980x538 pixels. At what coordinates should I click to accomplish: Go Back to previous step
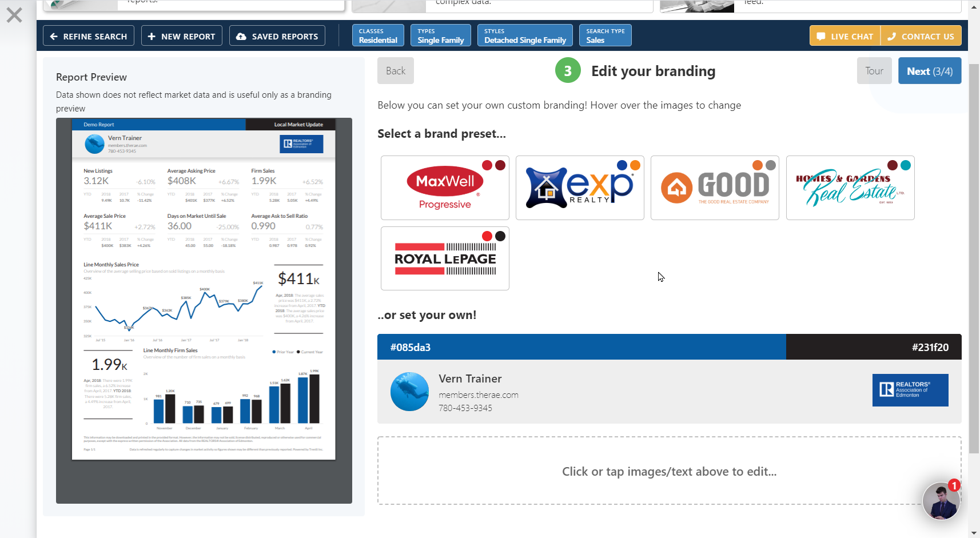396,71
